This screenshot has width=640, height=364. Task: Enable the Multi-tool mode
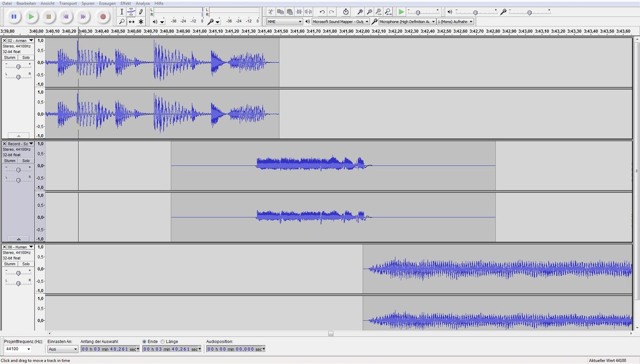(x=141, y=21)
